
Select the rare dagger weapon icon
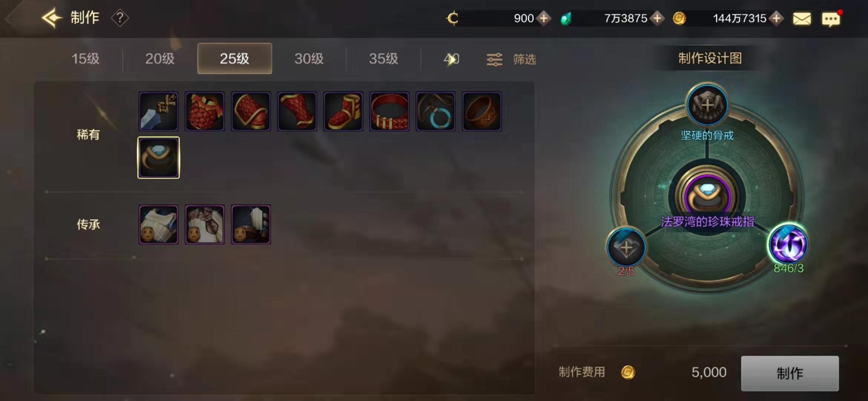coord(158,111)
